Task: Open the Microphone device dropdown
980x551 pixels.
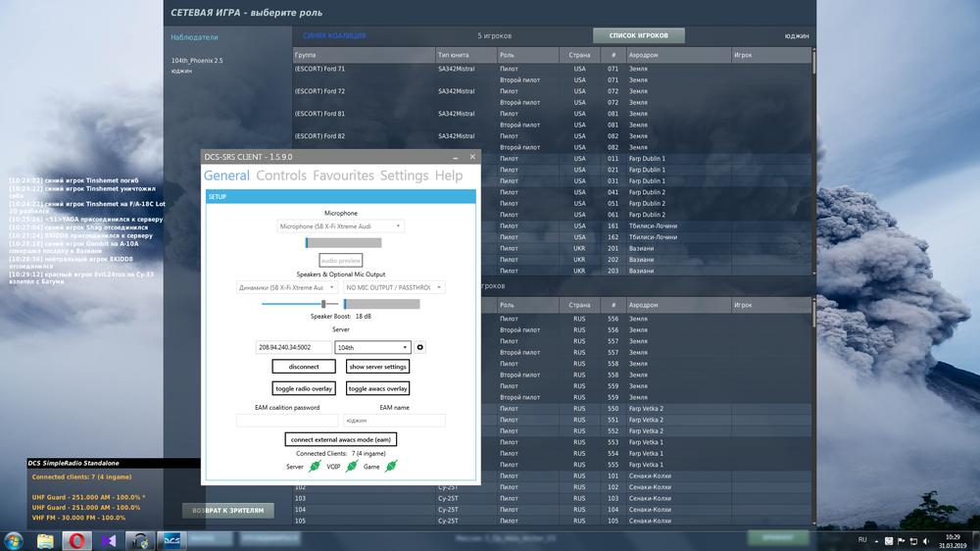Action: click(341, 226)
